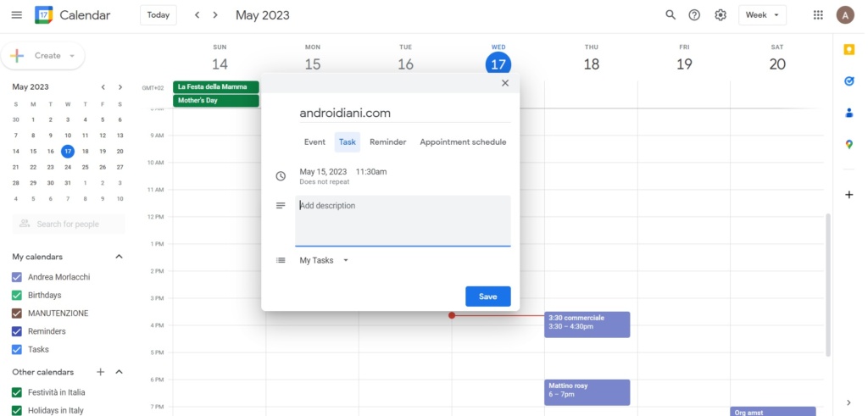868x416 pixels.
Task: Select the Reminder tab
Action: pyautogui.click(x=388, y=142)
